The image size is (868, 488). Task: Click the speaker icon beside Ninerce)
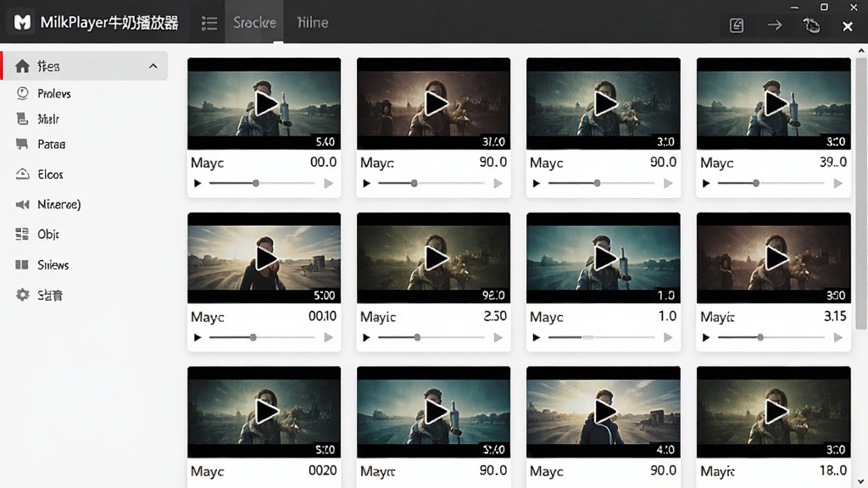click(x=22, y=205)
